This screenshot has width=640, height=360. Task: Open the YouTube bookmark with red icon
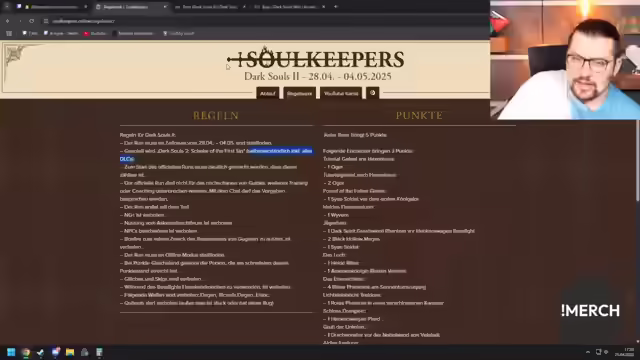click(95, 33)
